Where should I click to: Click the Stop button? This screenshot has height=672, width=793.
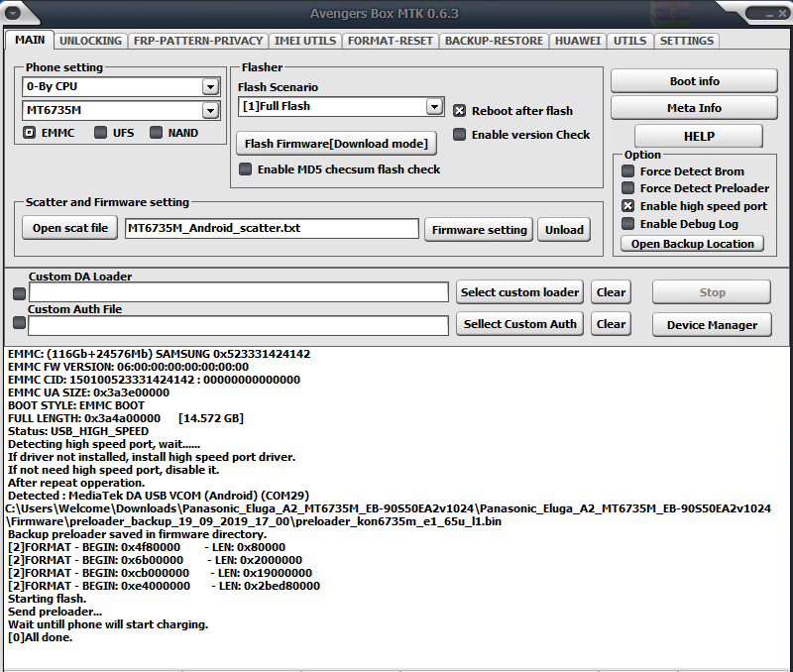pyautogui.click(x=712, y=292)
